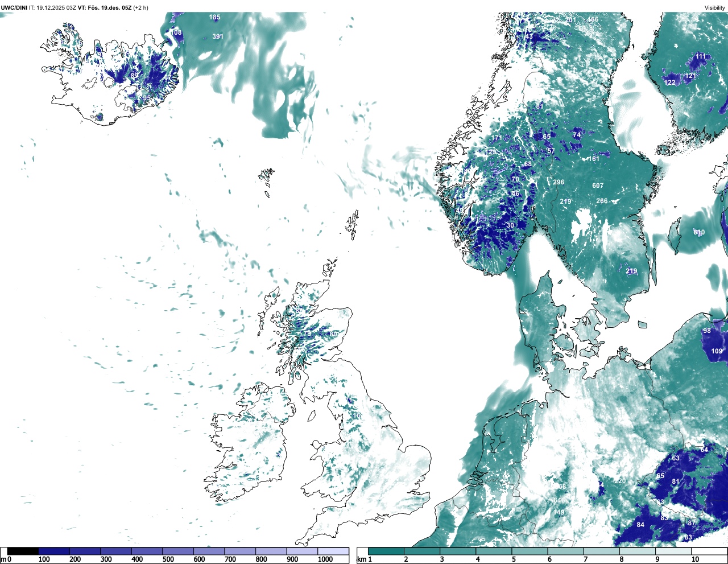Viewport: 728px width, 564px height.
Task: Click the "m" unit label of the metre legend
Action: 3,559
